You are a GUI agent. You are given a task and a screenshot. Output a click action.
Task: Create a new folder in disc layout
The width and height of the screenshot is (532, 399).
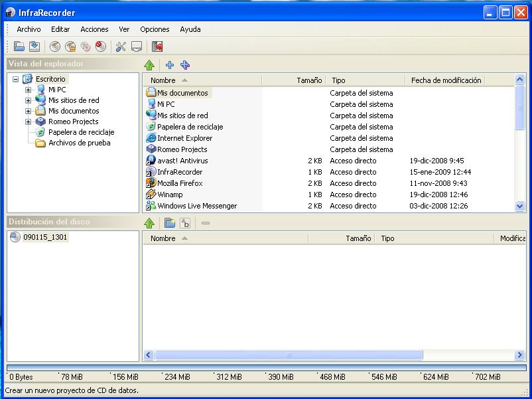[x=170, y=223]
